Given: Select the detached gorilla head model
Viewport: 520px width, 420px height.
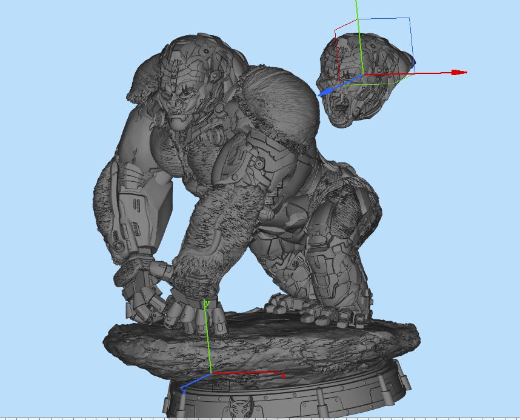Looking at the screenshot, I should 365,79.
